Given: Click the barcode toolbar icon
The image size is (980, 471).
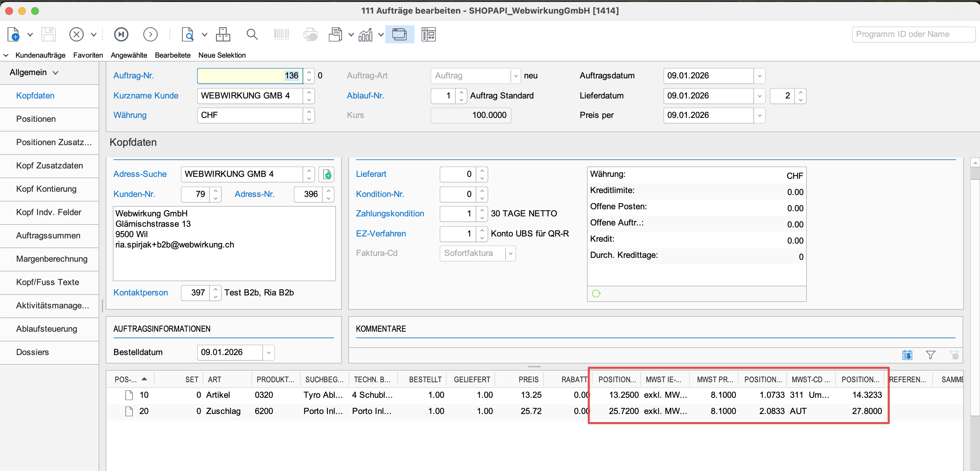Looking at the screenshot, I should [x=281, y=34].
